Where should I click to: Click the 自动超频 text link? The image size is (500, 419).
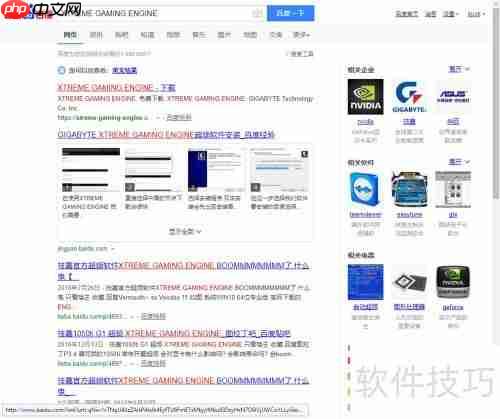click(x=365, y=307)
